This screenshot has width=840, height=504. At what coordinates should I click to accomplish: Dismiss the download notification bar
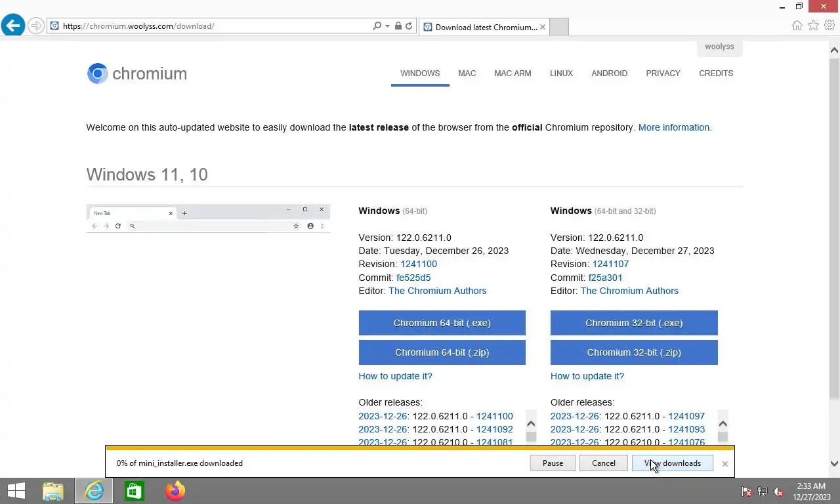point(724,464)
